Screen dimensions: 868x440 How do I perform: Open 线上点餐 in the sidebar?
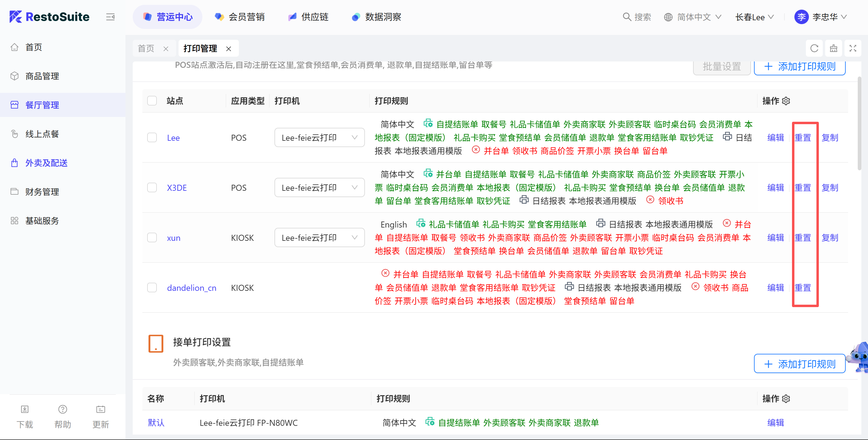(x=42, y=134)
